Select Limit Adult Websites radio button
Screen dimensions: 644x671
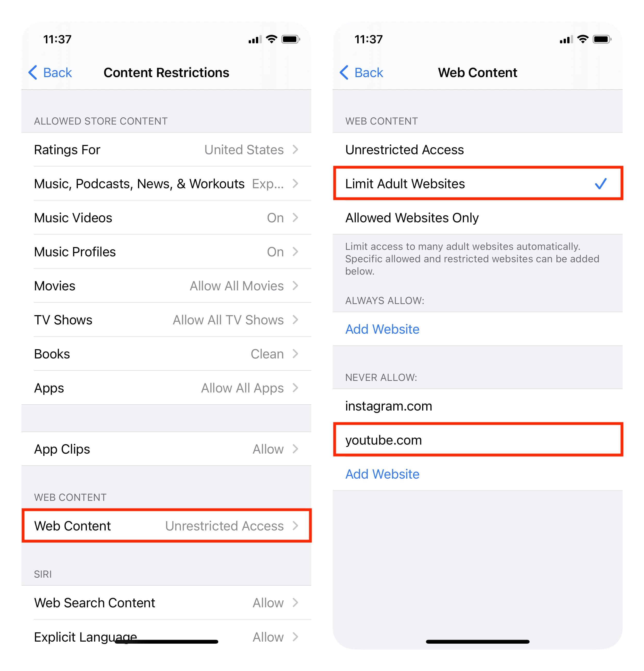tap(479, 184)
